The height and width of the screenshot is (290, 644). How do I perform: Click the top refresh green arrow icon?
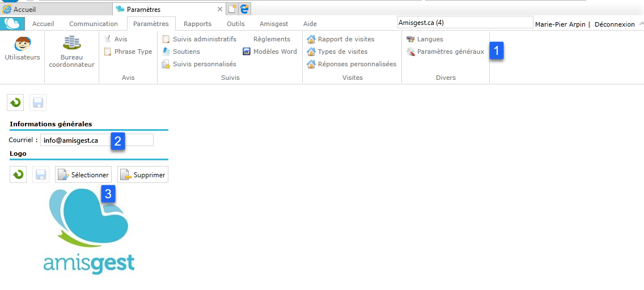(x=16, y=103)
